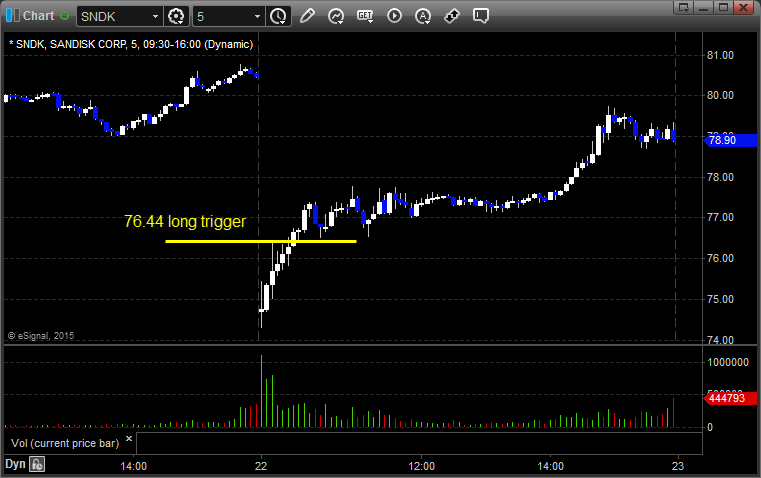The width and height of the screenshot is (761, 478).
Task: Select the '76.44 long trigger' text annotation
Action: tap(185, 221)
